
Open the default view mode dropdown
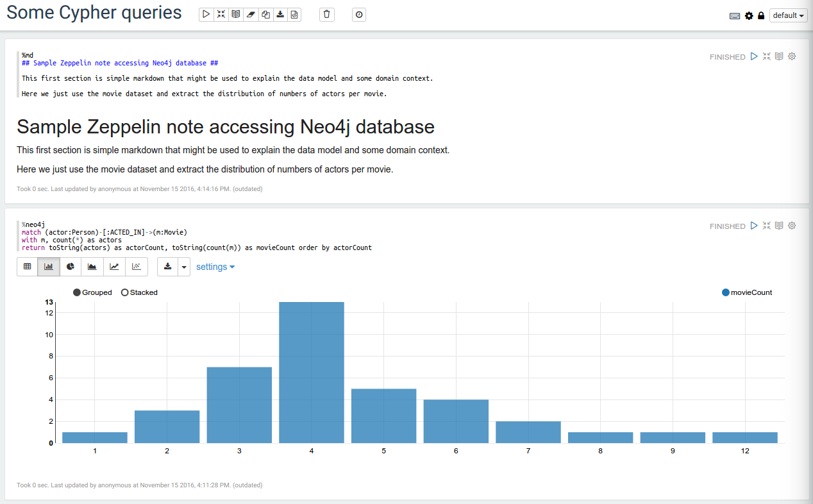(x=788, y=15)
